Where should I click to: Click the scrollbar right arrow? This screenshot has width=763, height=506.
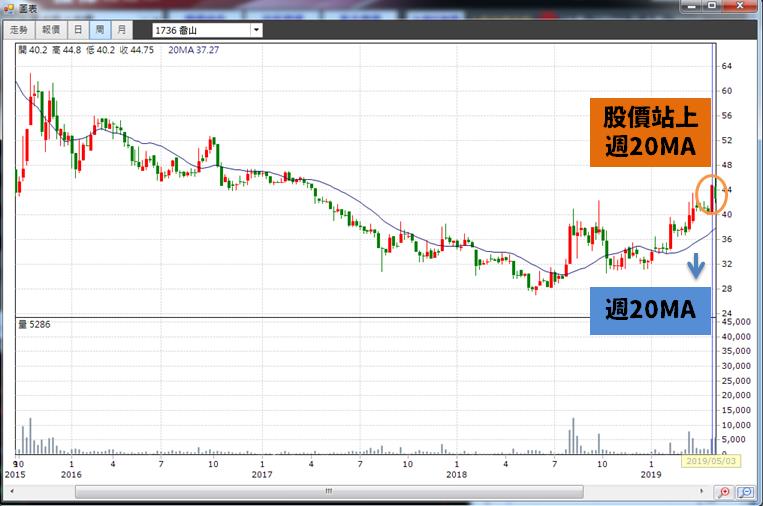(701, 491)
